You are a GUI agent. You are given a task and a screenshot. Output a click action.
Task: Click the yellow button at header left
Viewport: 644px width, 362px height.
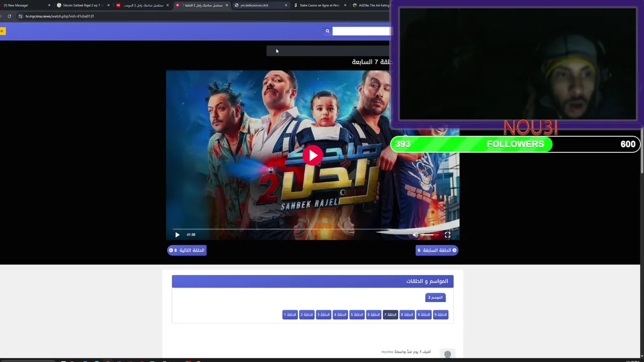[x=2, y=31]
